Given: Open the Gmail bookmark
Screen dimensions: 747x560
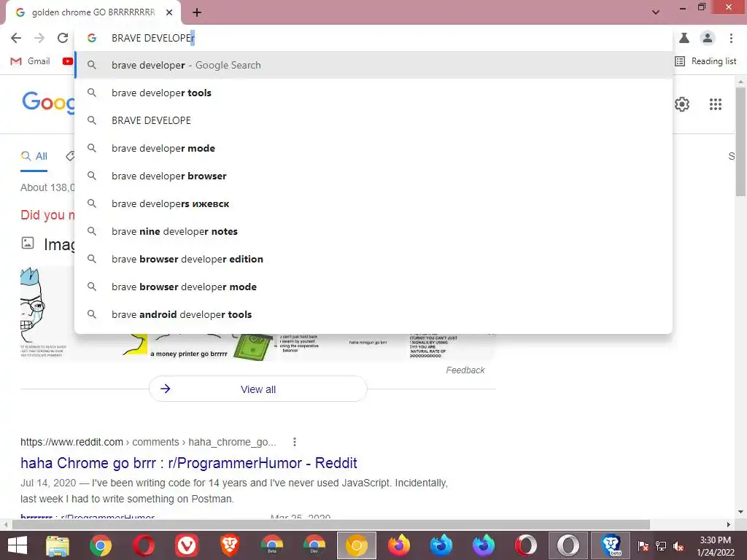Looking at the screenshot, I should coord(31,61).
